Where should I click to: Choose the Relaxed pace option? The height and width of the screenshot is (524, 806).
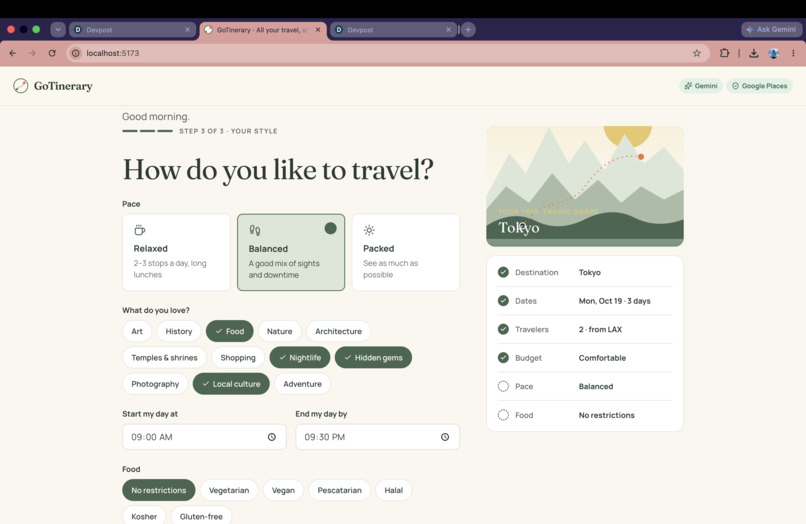click(176, 252)
